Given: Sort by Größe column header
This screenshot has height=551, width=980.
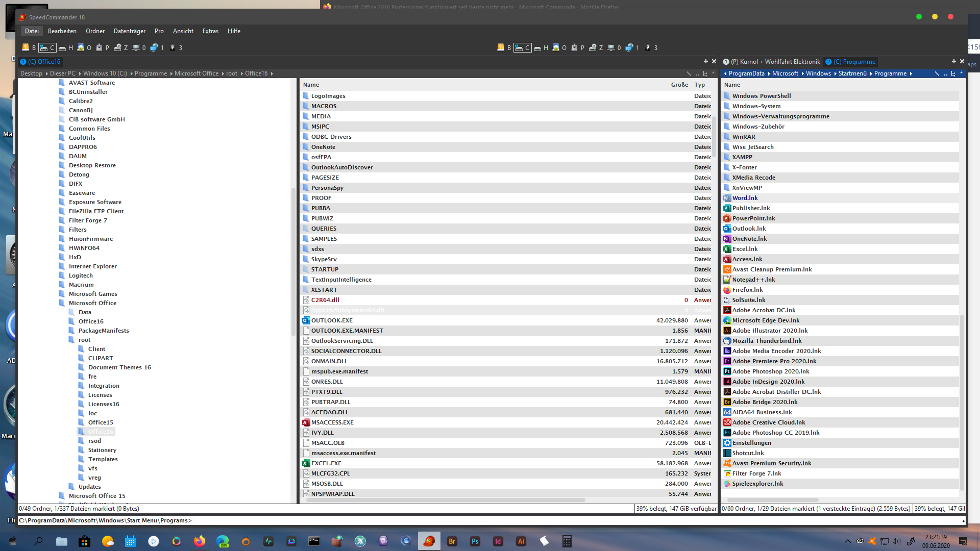Looking at the screenshot, I should [x=679, y=85].
